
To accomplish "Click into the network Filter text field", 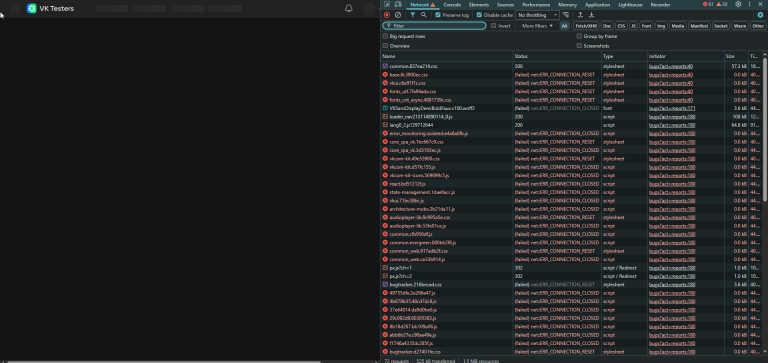I will coord(434,26).
